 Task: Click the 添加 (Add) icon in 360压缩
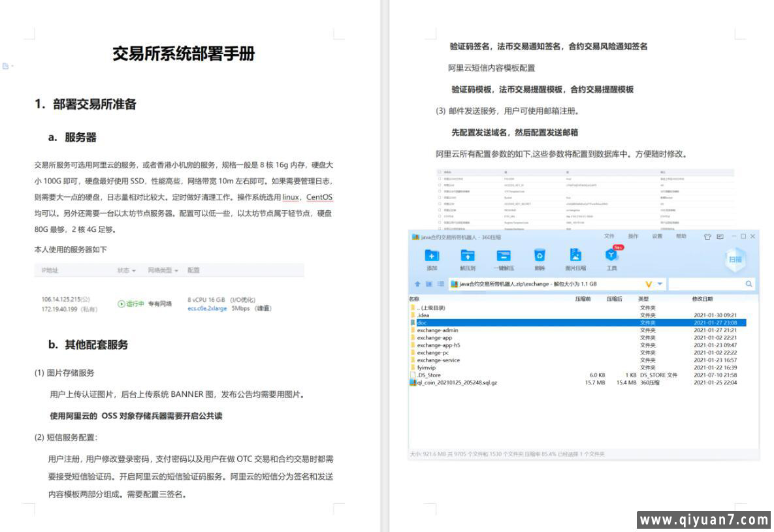(x=432, y=255)
